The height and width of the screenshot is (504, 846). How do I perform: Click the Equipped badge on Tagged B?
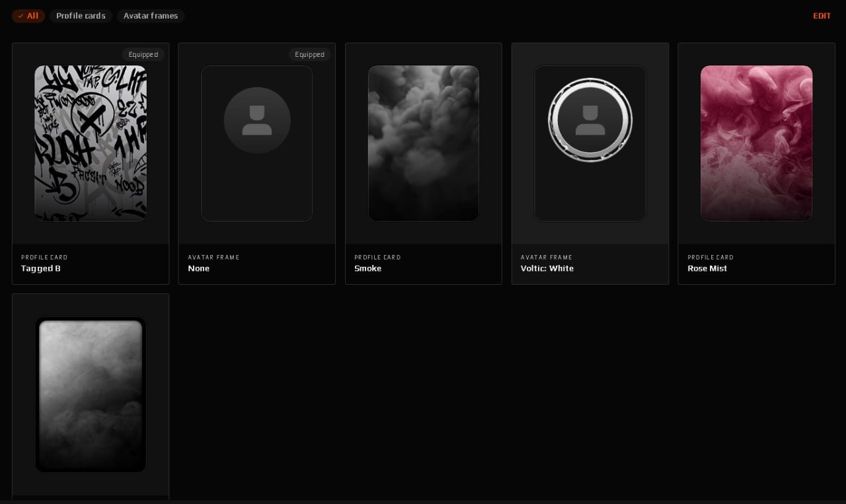pyautogui.click(x=143, y=55)
